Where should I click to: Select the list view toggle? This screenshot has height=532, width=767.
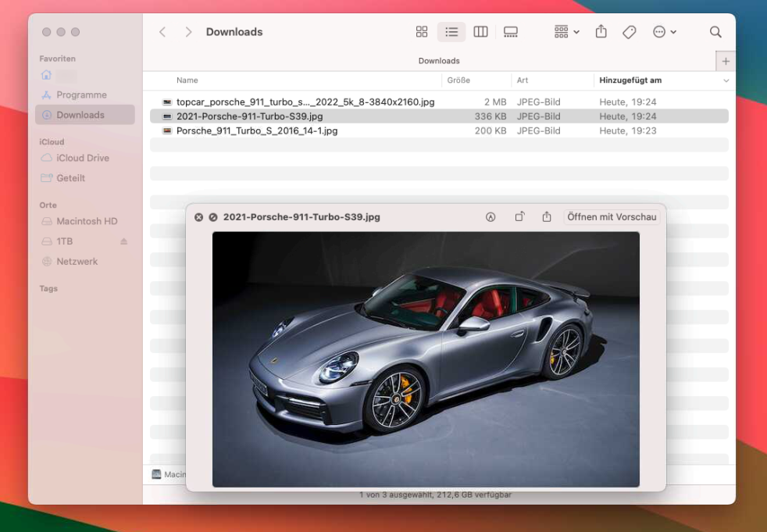(x=451, y=32)
